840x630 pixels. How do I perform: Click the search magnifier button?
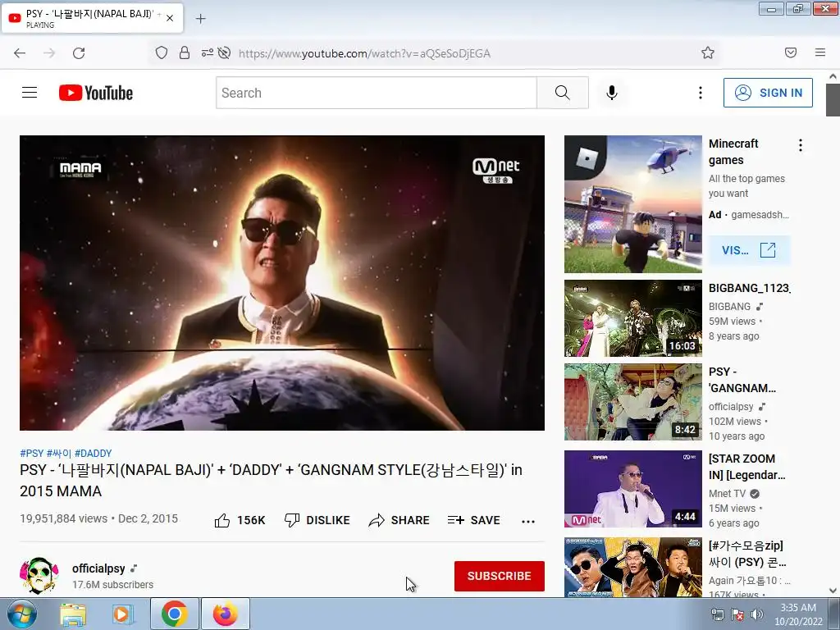pos(563,93)
